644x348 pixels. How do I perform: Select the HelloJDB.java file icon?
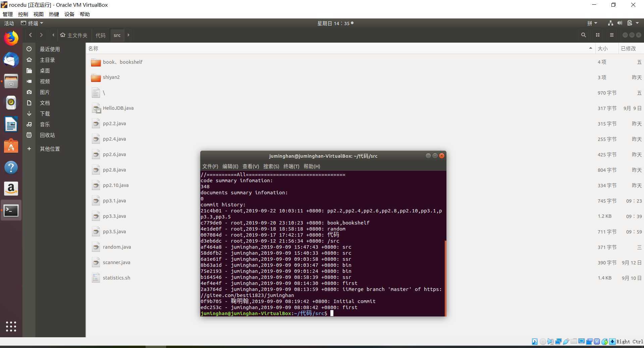(96, 108)
